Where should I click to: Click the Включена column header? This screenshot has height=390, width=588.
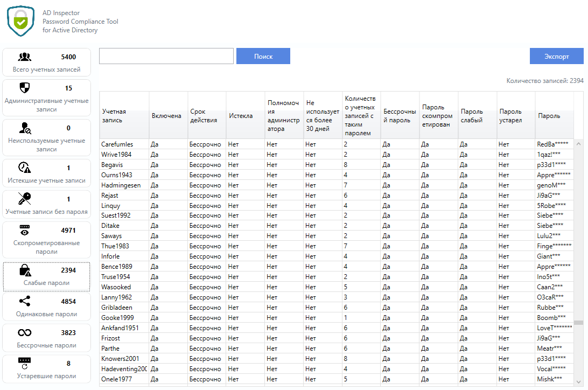(168, 116)
